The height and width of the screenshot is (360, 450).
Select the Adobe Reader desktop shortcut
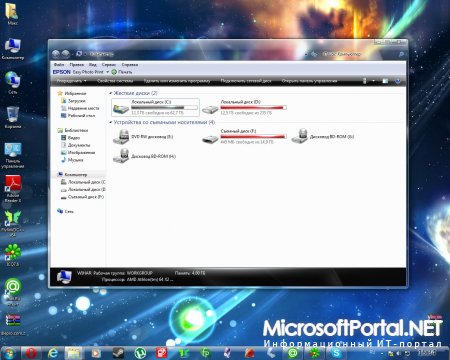coord(13,189)
